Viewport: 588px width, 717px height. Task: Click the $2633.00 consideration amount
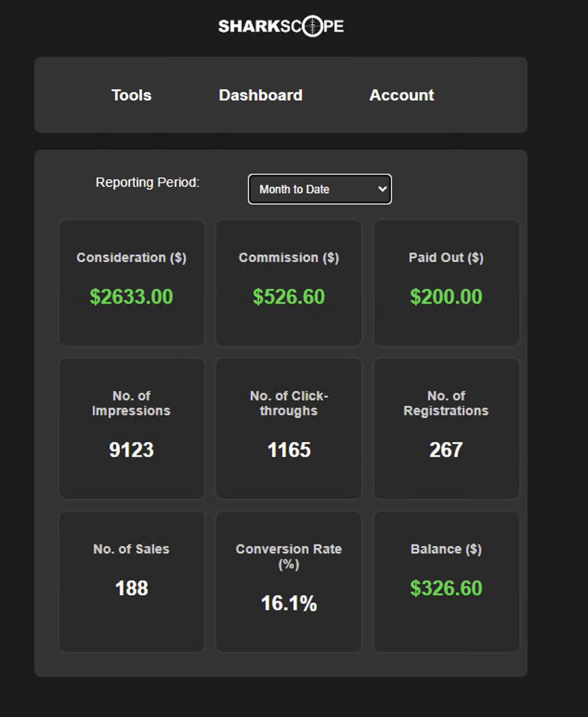point(131,296)
